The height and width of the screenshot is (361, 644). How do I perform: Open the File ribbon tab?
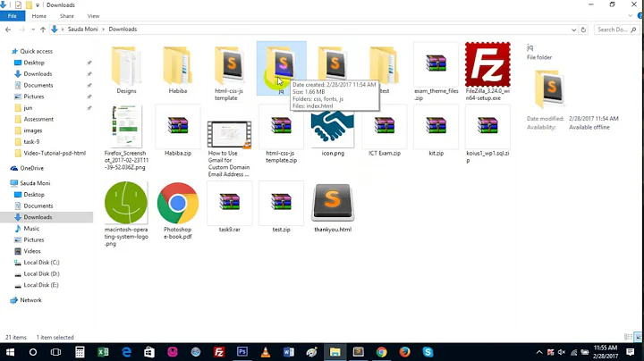click(13, 16)
